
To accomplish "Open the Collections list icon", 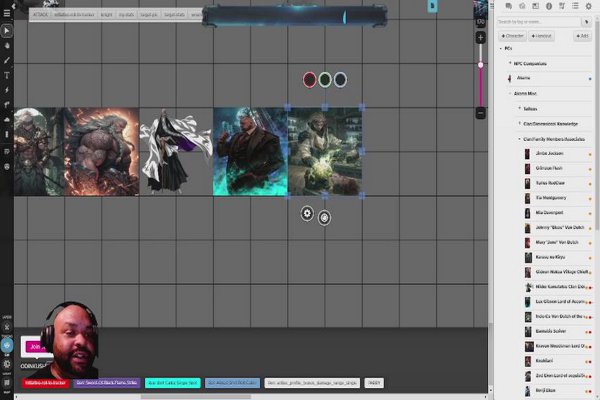I will click(x=575, y=6).
